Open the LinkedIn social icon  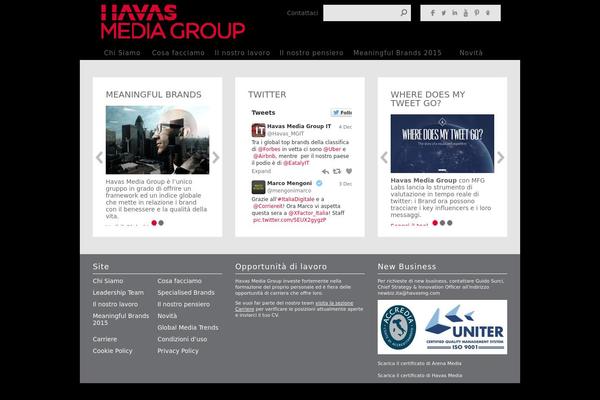coord(455,13)
